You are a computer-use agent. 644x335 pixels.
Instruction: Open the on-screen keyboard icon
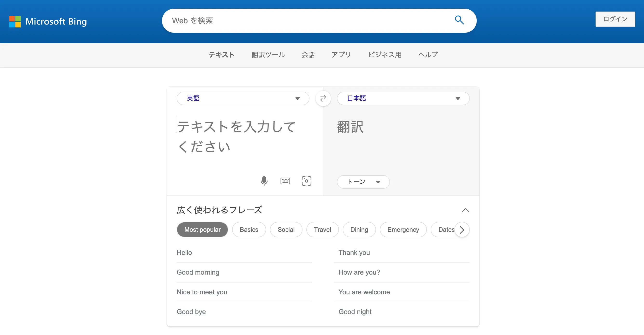(x=285, y=181)
